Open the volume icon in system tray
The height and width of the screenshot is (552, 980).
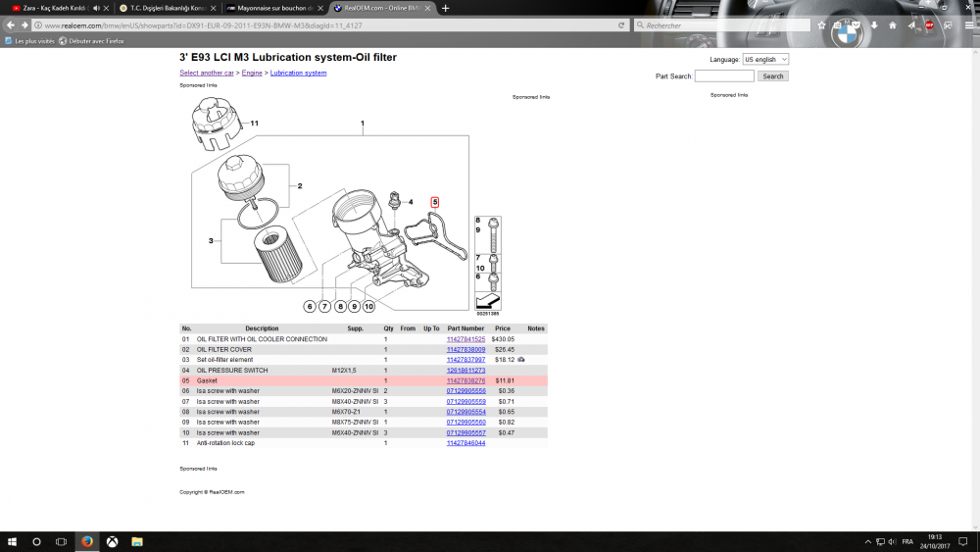coord(892,541)
